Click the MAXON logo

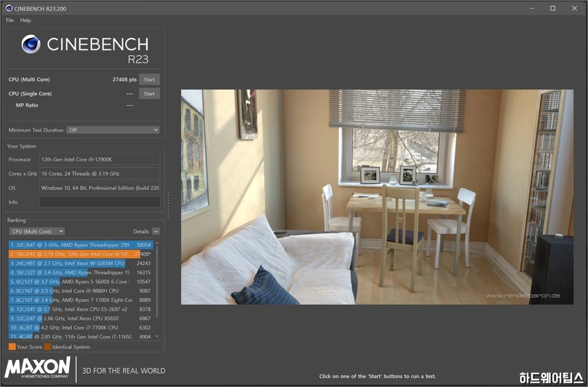pyautogui.click(x=37, y=367)
